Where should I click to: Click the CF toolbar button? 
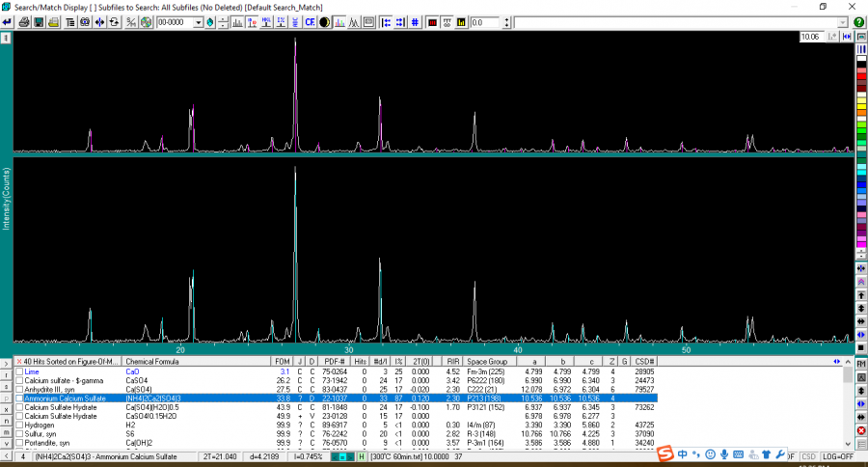tap(310, 22)
